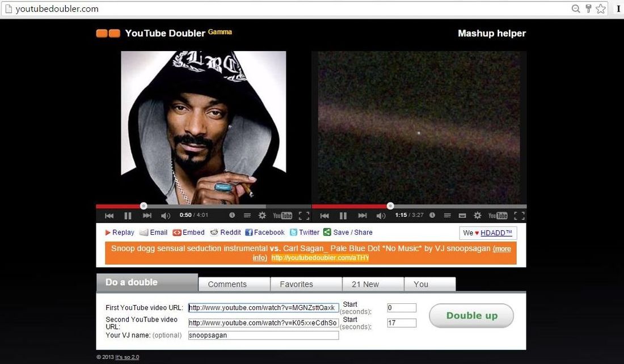Open the Embed link
The image size is (624, 364).
(x=189, y=232)
